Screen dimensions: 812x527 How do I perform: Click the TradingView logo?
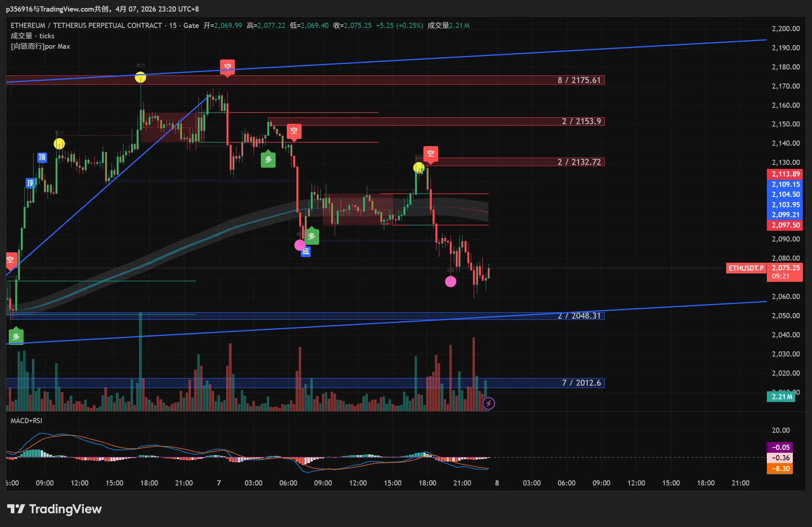coord(54,509)
